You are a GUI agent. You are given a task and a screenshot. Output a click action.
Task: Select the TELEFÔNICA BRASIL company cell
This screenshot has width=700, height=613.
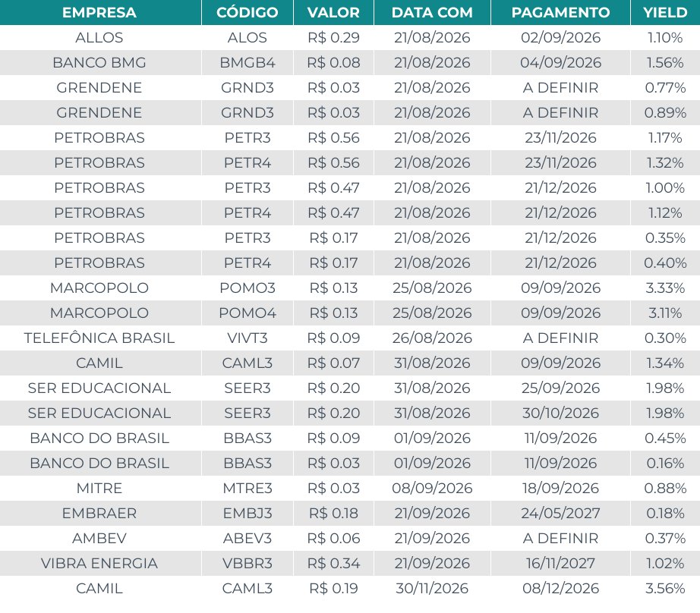(x=99, y=338)
